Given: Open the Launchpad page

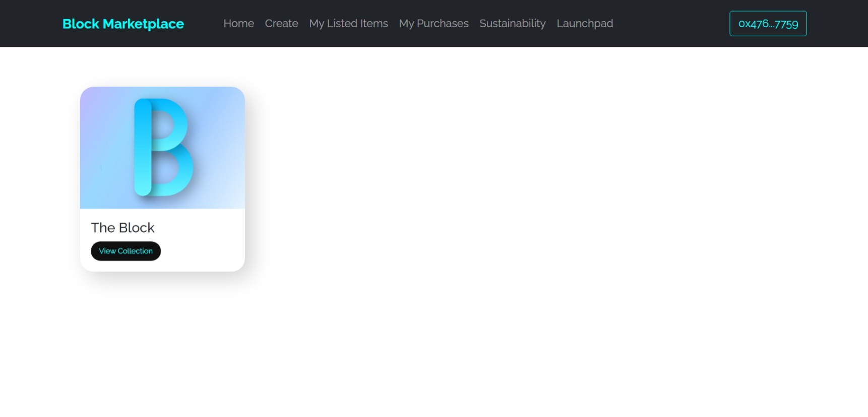Looking at the screenshot, I should click(x=585, y=24).
